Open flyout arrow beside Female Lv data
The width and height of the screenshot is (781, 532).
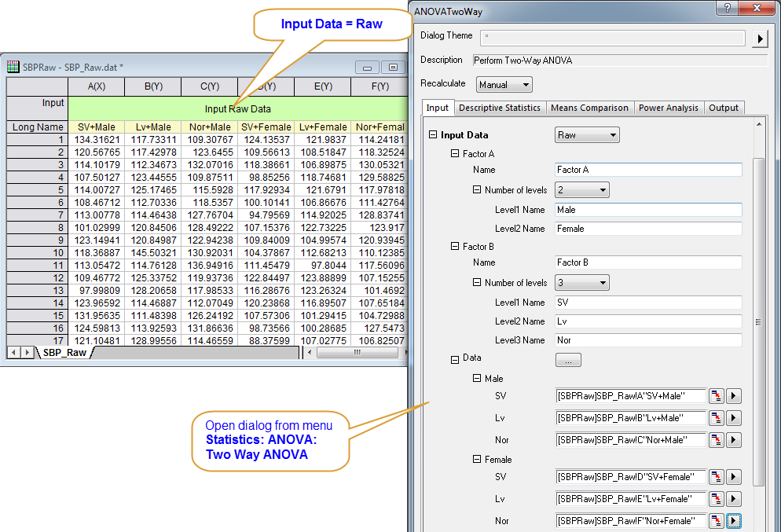point(734,499)
